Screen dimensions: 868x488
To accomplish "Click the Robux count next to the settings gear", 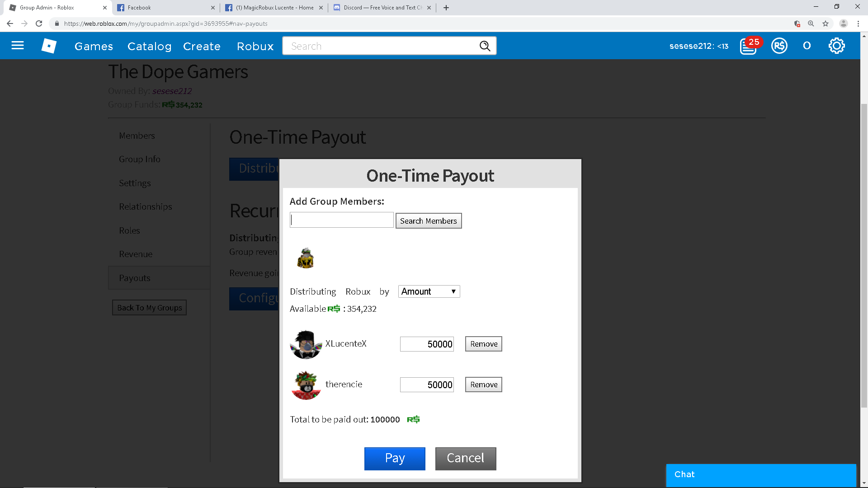I will [807, 46].
